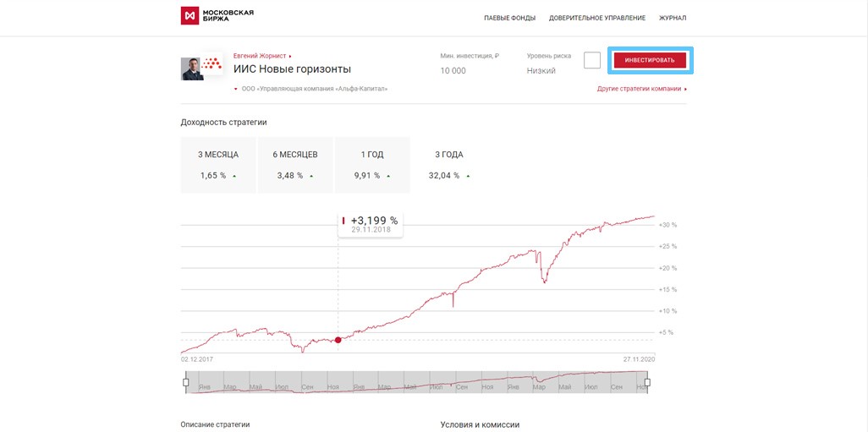The height and width of the screenshot is (432, 868).
Task: Click the Условия и комиссии heading
Action: [480, 424]
